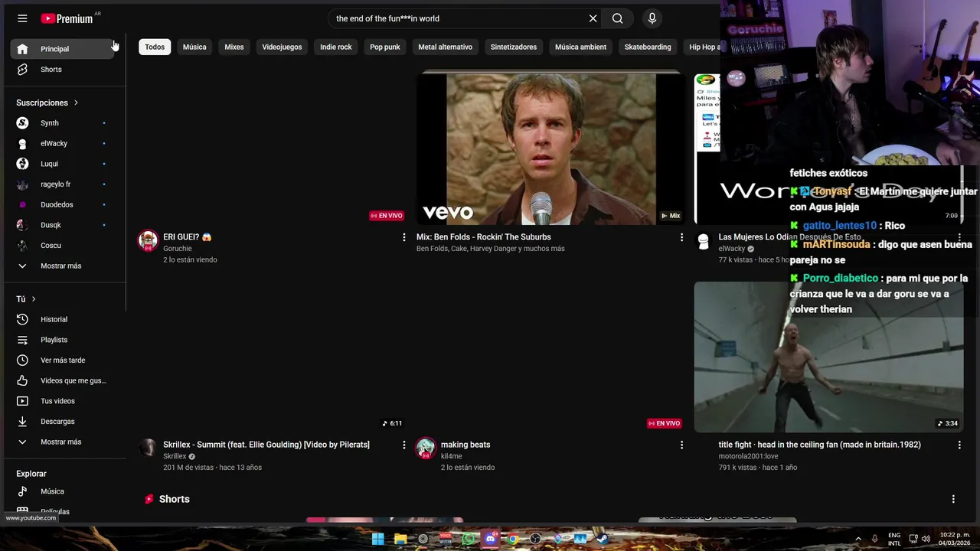Select the Mixes filter chip

[x=234, y=47]
